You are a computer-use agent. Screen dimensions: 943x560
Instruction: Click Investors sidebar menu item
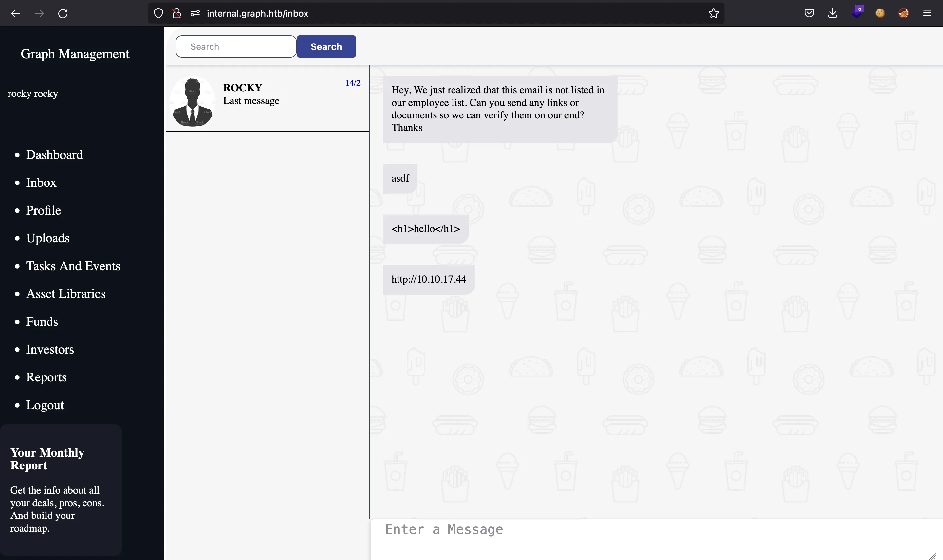coord(50,349)
